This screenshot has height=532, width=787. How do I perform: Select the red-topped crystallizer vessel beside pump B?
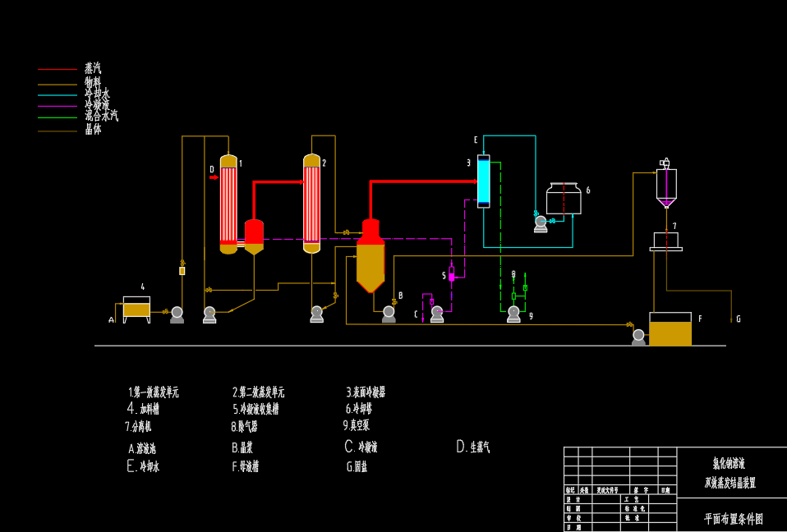pos(370,256)
